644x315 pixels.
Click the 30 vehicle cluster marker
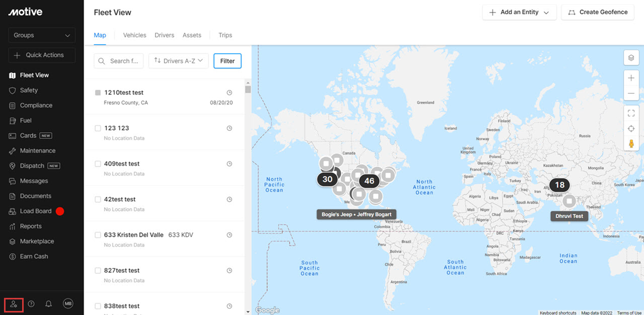point(328,179)
